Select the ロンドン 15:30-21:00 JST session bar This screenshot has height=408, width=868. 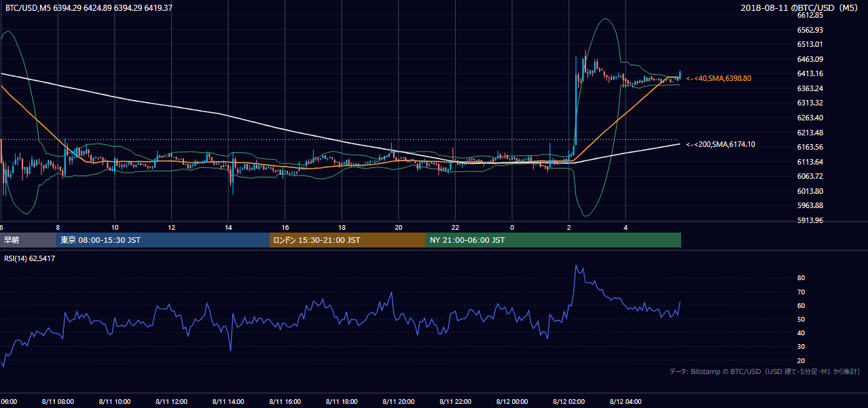coord(348,240)
